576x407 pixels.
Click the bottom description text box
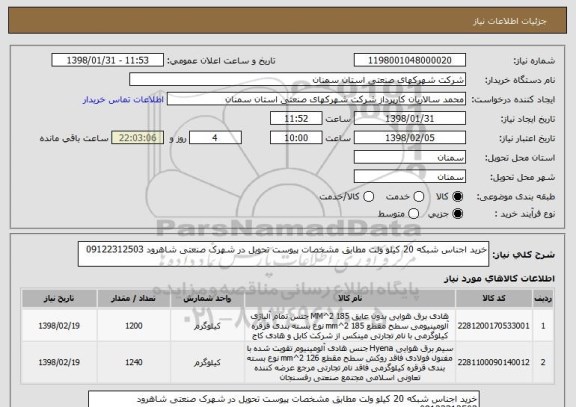point(284,399)
